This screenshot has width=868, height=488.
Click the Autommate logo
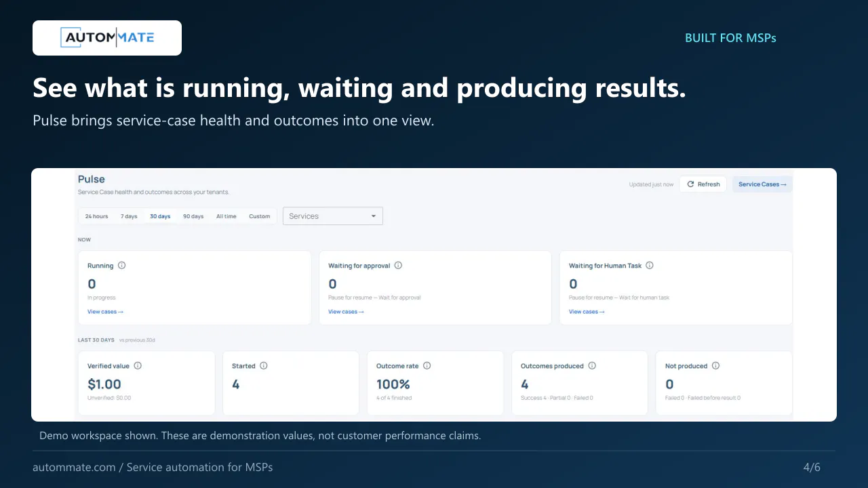(107, 38)
